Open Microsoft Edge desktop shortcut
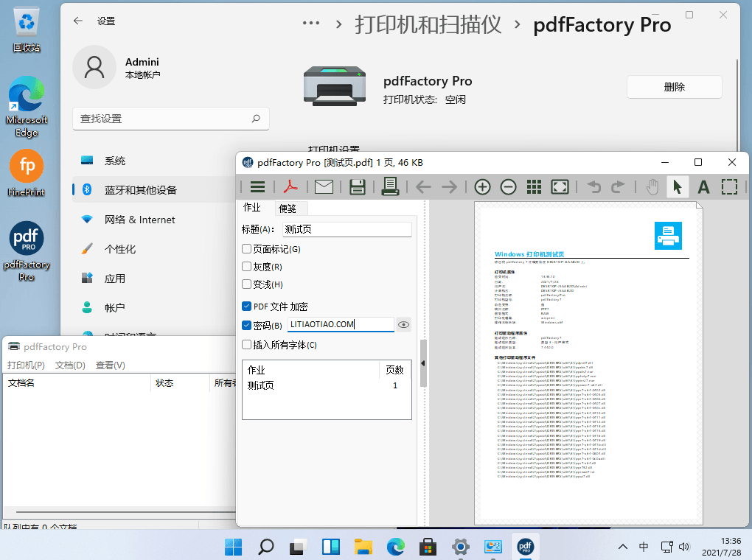Image resolution: width=752 pixels, height=560 pixels. [27, 107]
